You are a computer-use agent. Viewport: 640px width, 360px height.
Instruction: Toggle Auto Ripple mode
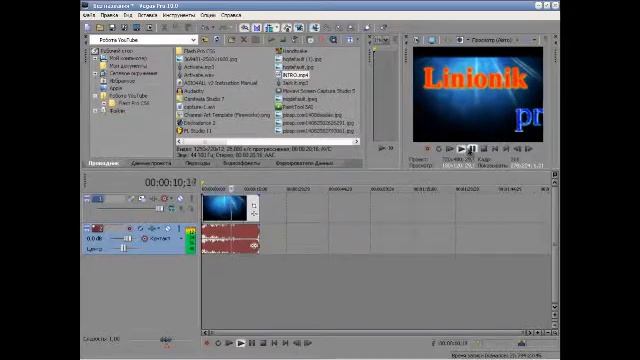pyautogui.click(x=269, y=28)
